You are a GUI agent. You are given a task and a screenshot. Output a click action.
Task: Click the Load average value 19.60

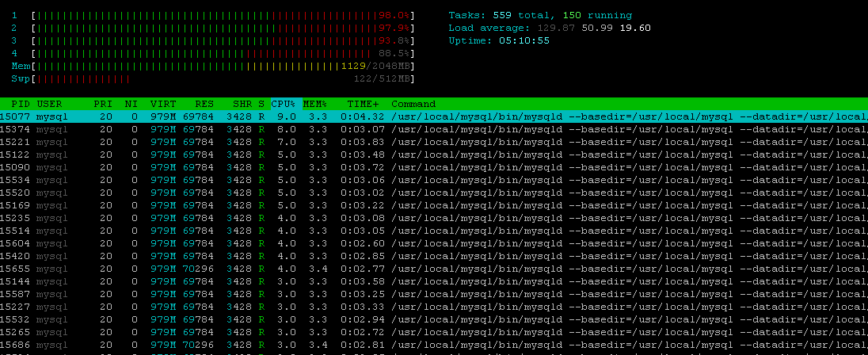coord(635,29)
